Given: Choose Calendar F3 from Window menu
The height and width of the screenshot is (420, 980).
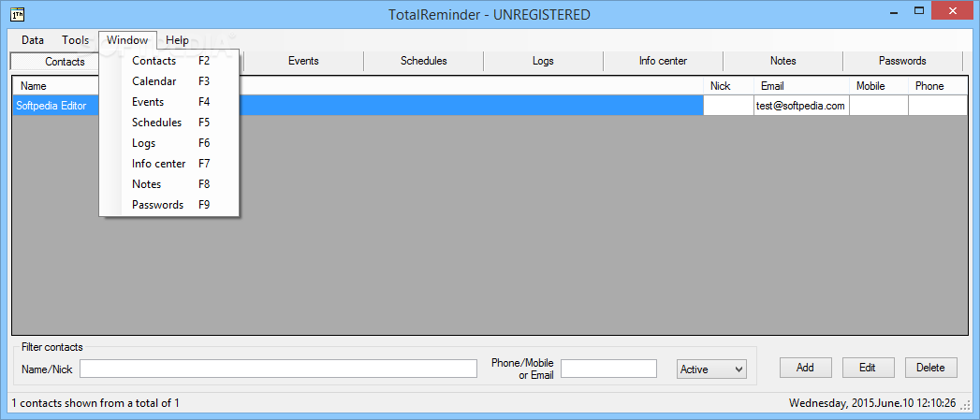Looking at the screenshot, I should click(x=168, y=81).
